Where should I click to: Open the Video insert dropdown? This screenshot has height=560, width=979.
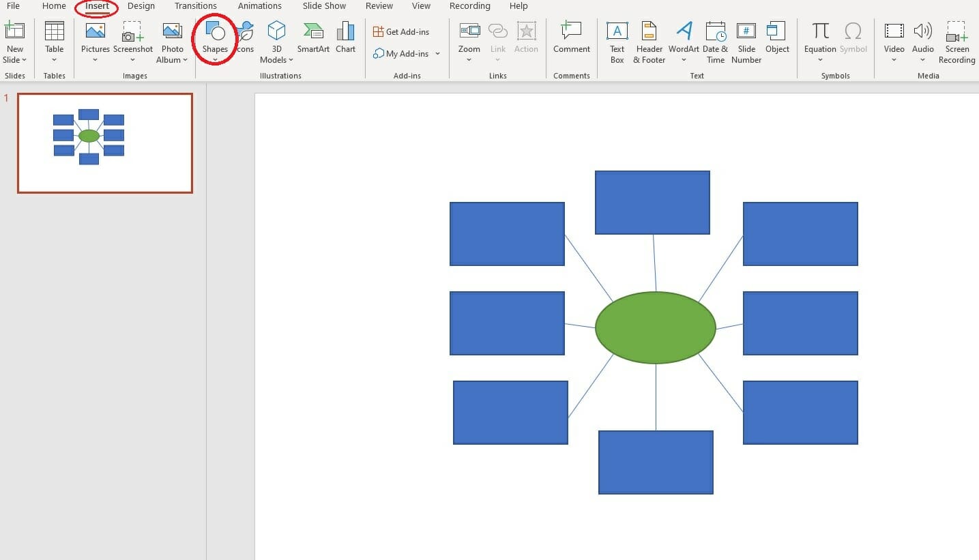tap(894, 59)
